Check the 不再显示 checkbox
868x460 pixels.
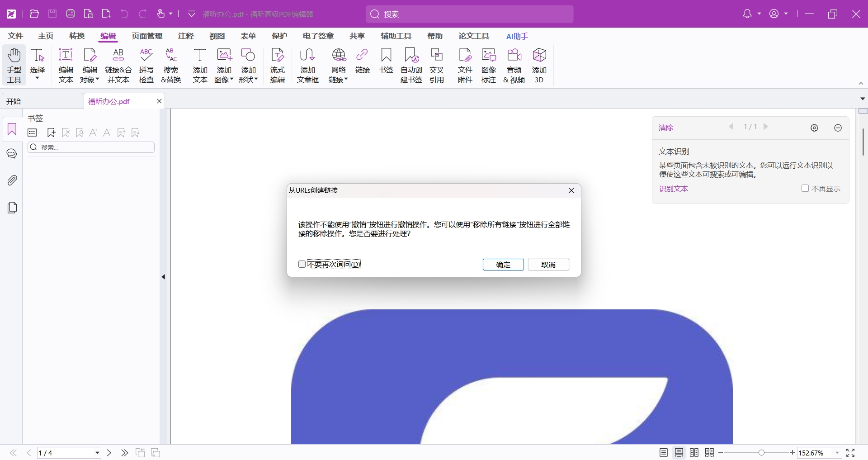(805, 189)
